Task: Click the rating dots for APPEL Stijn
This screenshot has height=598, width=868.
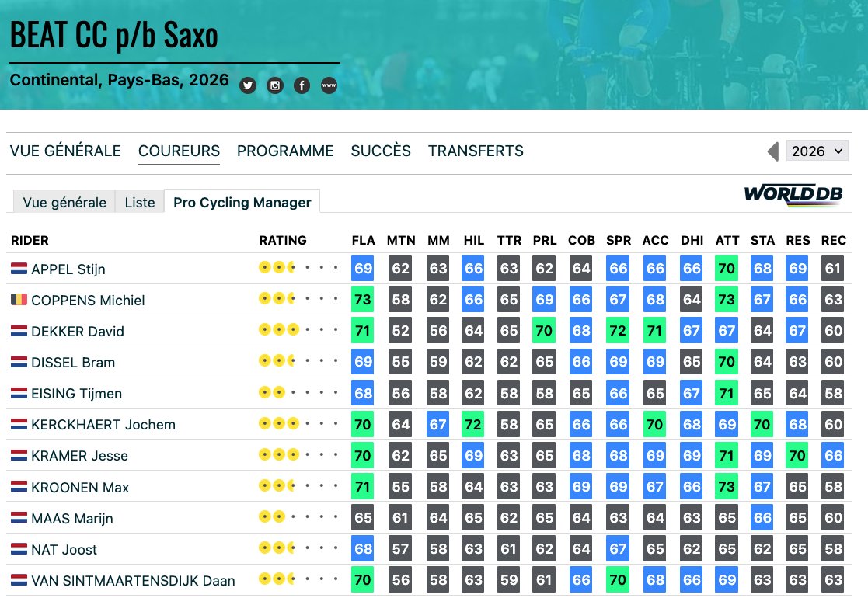Action: coord(298,268)
